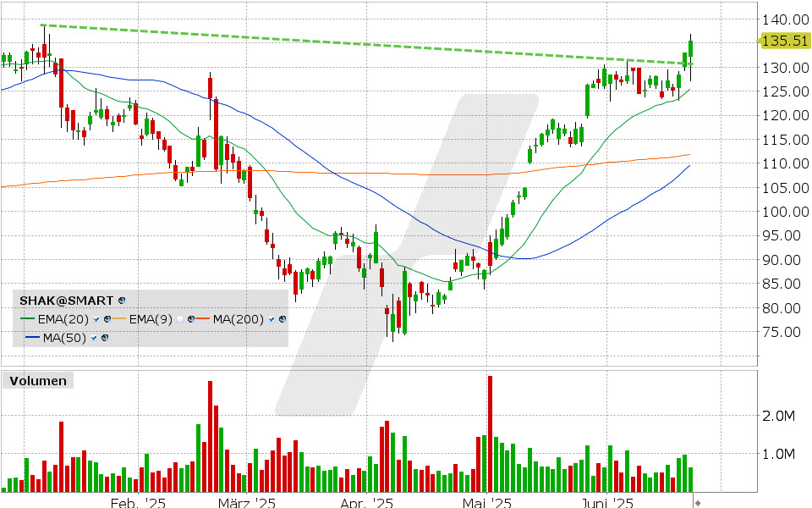Uncheck the MA(200) visibility checkbox
The image size is (812, 508).
click(x=272, y=319)
